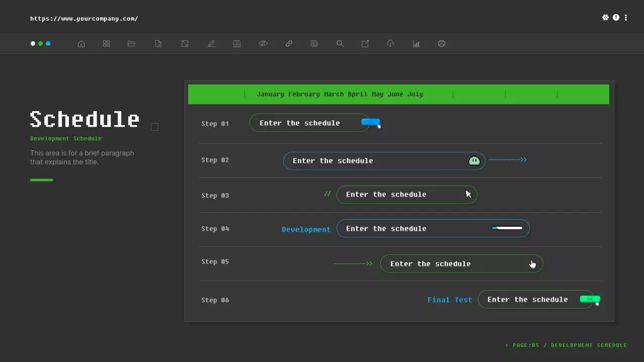Screen dimensions: 644x362
Task: Print the schedule using the printer icon
Action: 441,44
